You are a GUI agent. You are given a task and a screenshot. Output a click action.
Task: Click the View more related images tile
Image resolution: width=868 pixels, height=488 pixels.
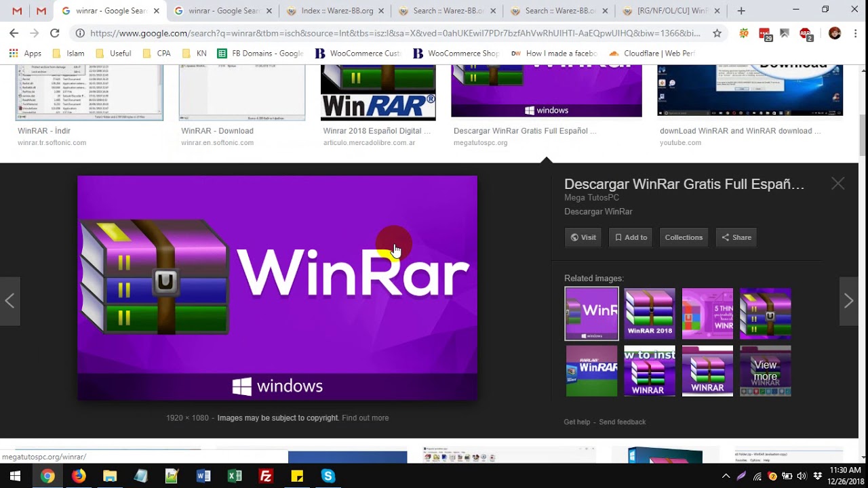click(766, 371)
